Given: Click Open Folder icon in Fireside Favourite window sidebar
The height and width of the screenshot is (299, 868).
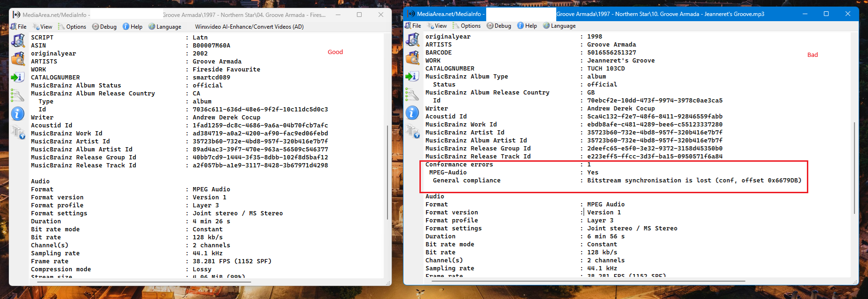Looking at the screenshot, I should coord(18,59).
